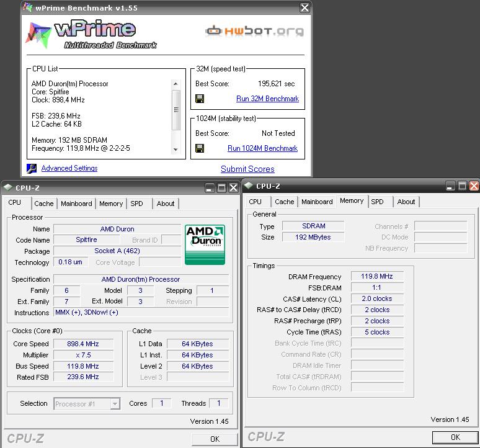Open About tab in right CPU-Z window

[x=406, y=202]
